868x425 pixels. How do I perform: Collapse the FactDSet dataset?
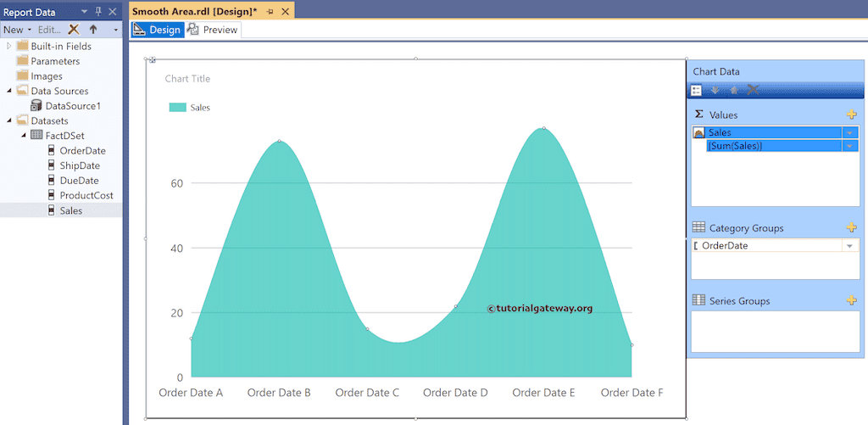[x=23, y=135]
